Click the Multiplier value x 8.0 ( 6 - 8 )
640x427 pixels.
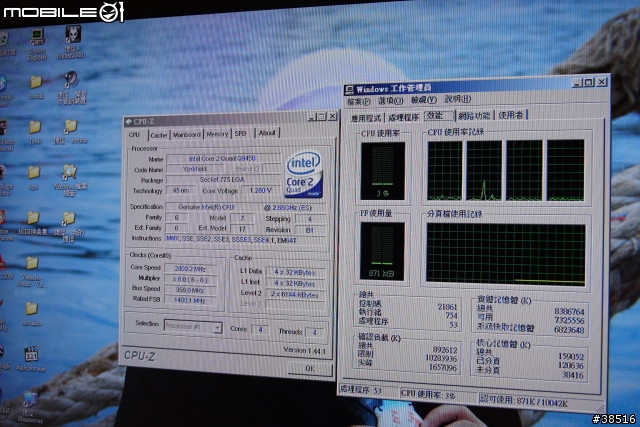190,280
